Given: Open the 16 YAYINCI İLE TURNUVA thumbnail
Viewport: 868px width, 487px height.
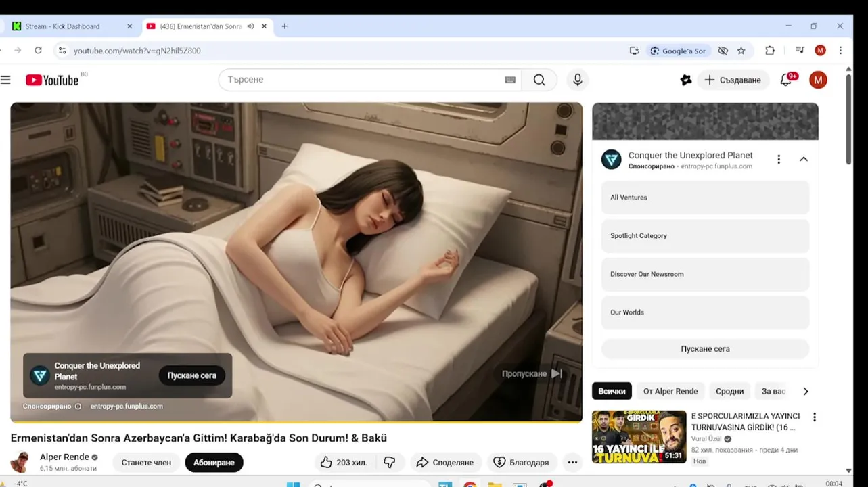Looking at the screenshot, I should (x=639, y=437).
